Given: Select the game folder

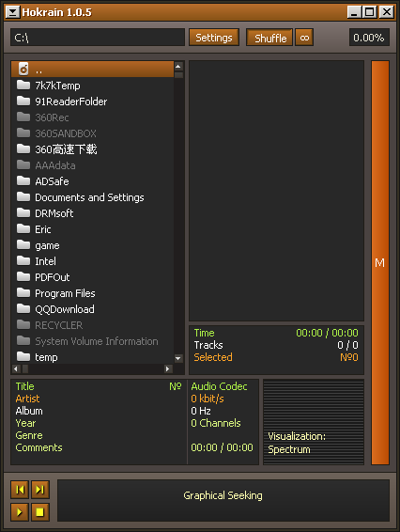Looking at the screenshot, I should [x=92, y=245].
